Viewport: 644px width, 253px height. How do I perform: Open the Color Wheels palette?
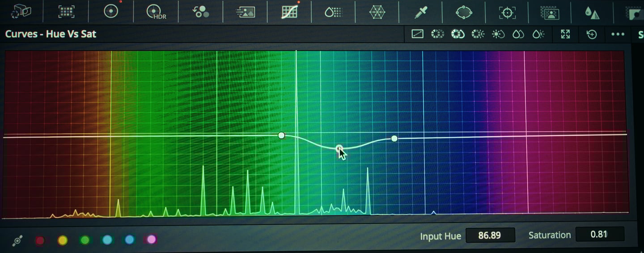click(110, 12)
